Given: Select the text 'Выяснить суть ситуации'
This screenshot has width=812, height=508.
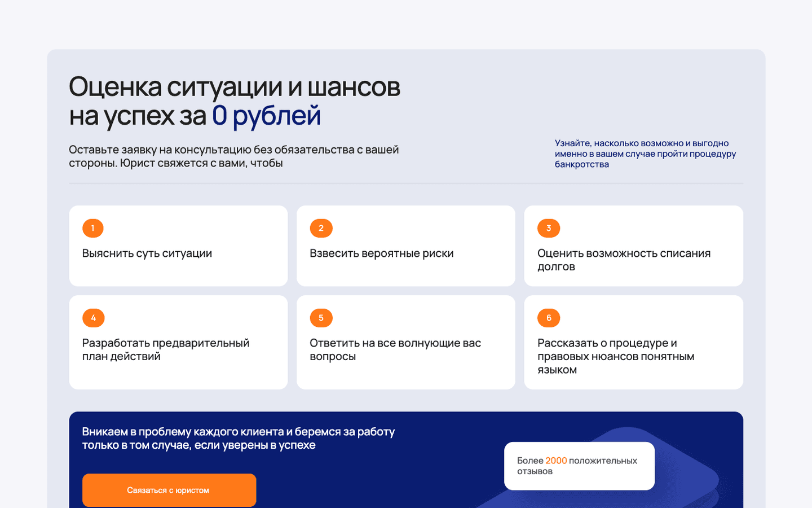Looking at the screenshot, I should tap(147, 253).
